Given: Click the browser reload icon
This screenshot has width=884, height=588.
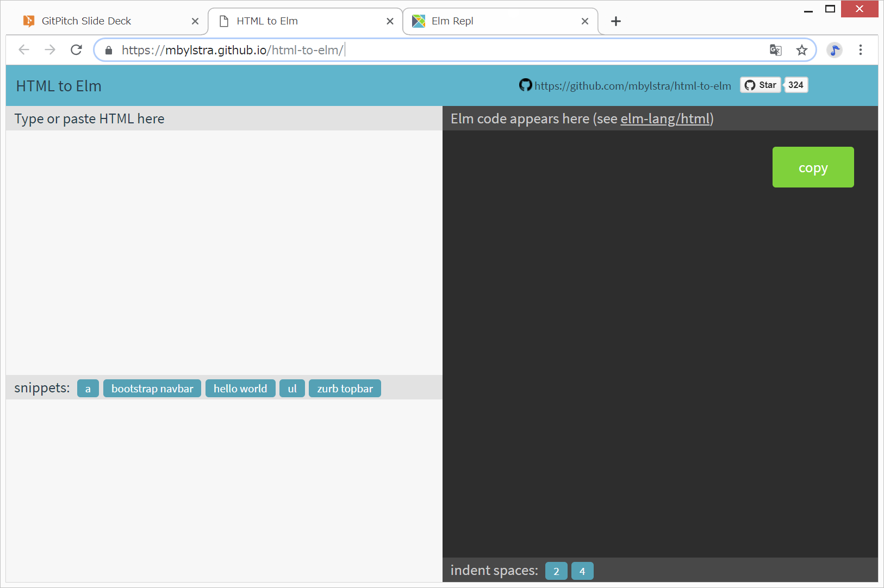Looking at the screenshot, I should click(x=77, y=50).
